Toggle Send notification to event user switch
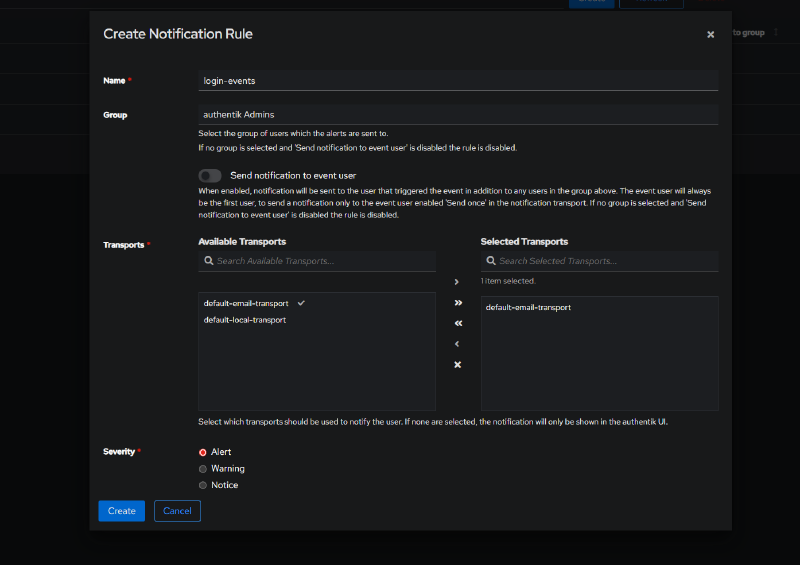The height and width of the screenshot is (565, 800). coord(210,176)
